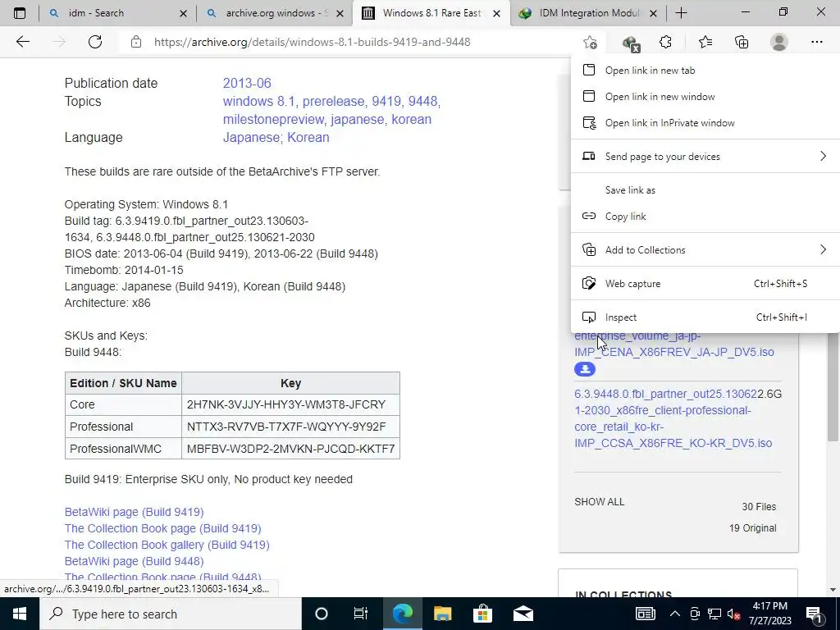Open Task View on taskbar
This screenshot has width=840, height=630.
361,614
